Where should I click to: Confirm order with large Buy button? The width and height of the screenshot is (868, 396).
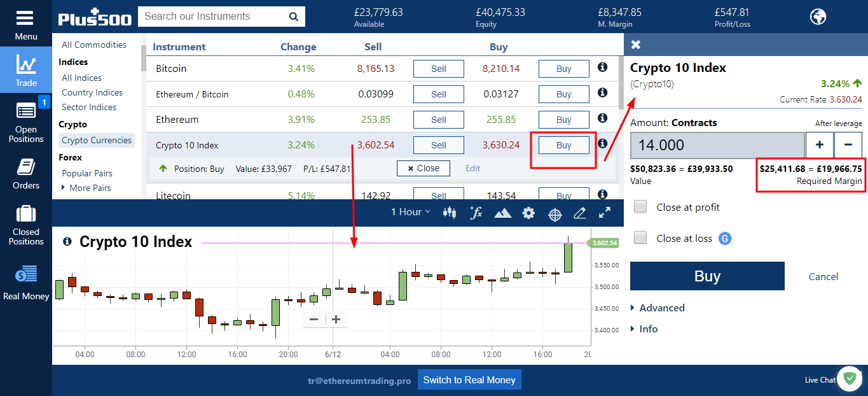pos(707,276)
